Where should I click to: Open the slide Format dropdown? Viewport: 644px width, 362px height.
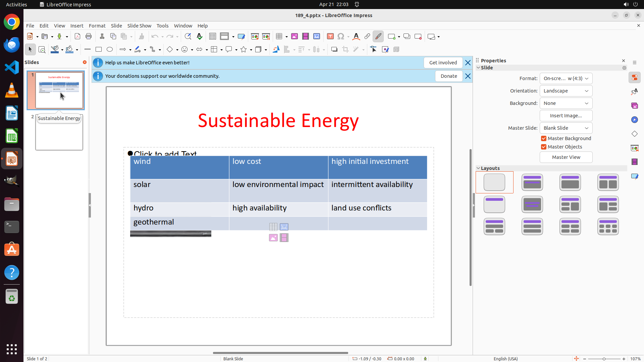pos(566,78)
